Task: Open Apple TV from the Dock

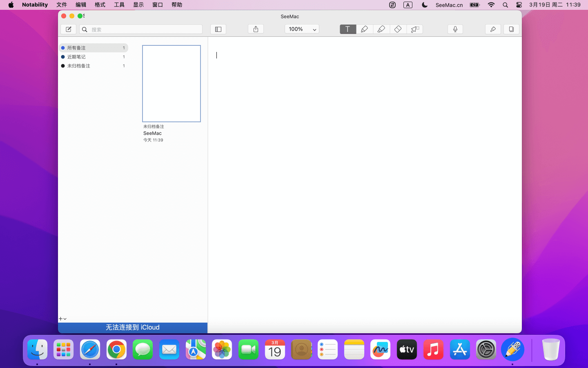Action: (407, 350)
